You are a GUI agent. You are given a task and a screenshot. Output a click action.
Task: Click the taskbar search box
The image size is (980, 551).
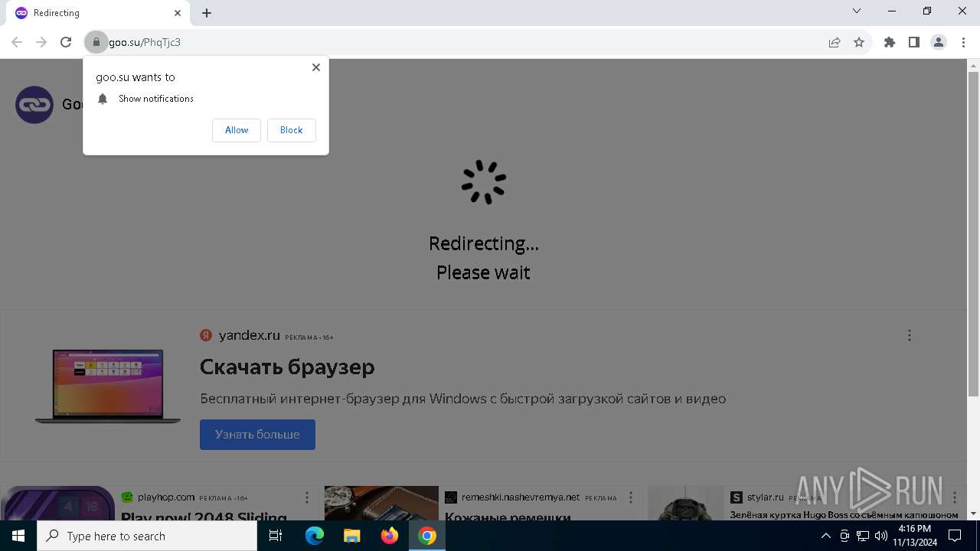click(x=147, y=536)
